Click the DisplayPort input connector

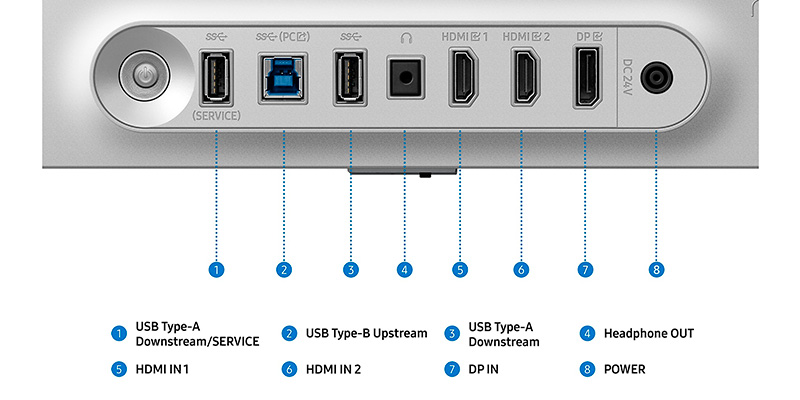click(588, 77)
